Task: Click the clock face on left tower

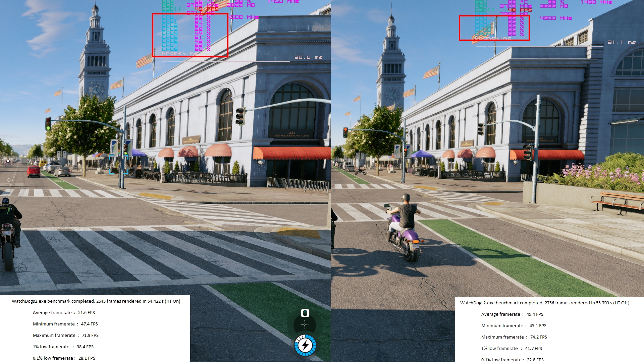Action: [x=97, y=90]
